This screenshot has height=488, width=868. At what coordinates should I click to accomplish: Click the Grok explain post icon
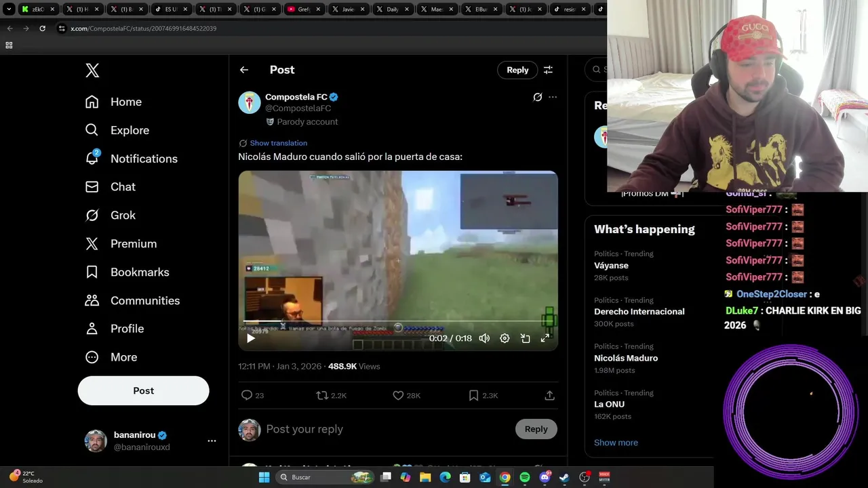pos(538,97)
